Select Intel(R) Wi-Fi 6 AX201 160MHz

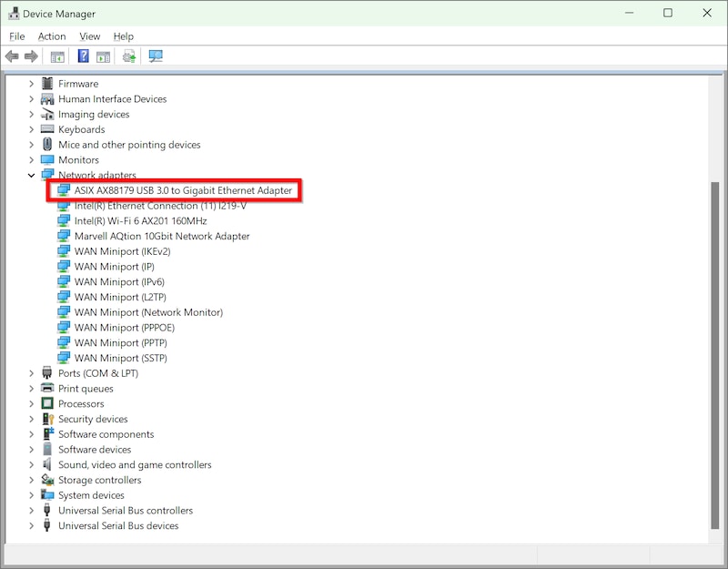point(140,221)
